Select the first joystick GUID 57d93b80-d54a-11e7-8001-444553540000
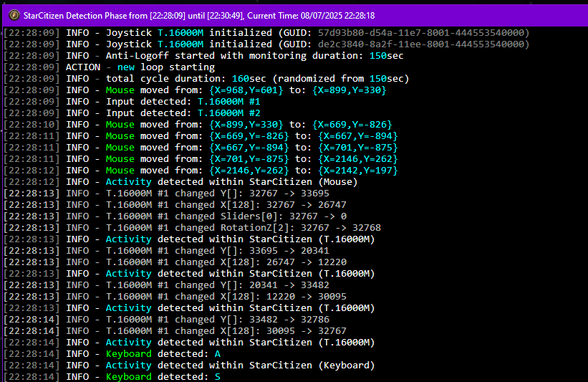 click(x=420, y=33)
